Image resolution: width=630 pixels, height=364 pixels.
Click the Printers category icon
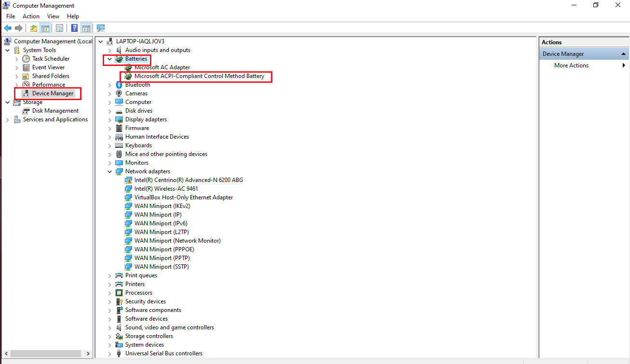click(x=119, y=284)
